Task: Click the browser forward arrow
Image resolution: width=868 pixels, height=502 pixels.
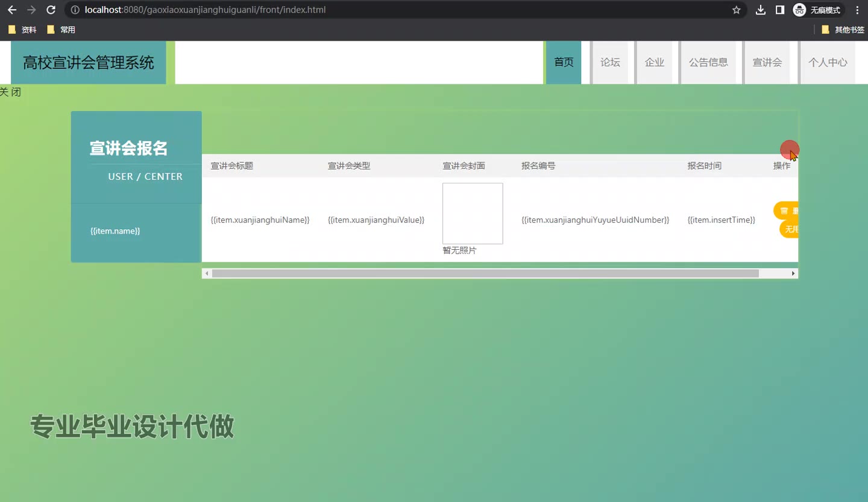Action: coord(31,10)
